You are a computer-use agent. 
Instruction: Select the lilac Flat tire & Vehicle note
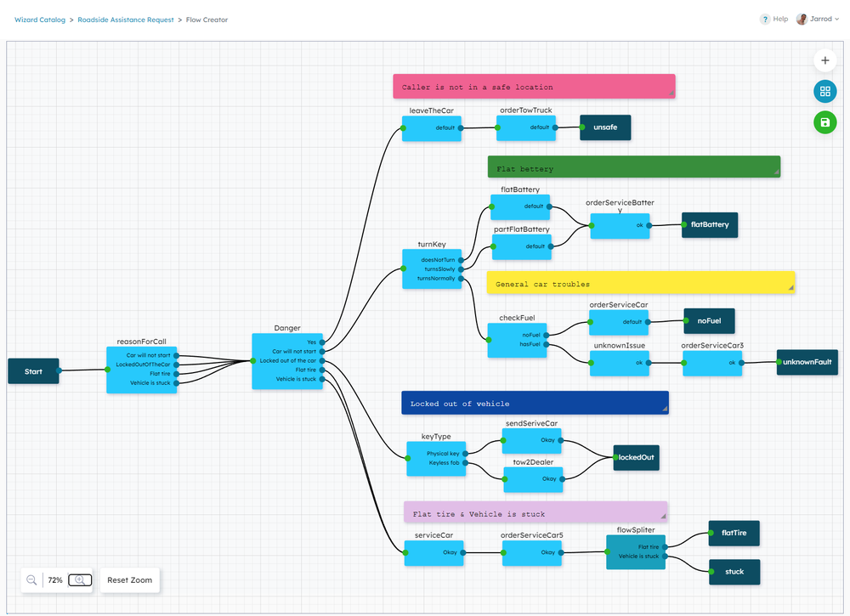[x=535, y=512]
